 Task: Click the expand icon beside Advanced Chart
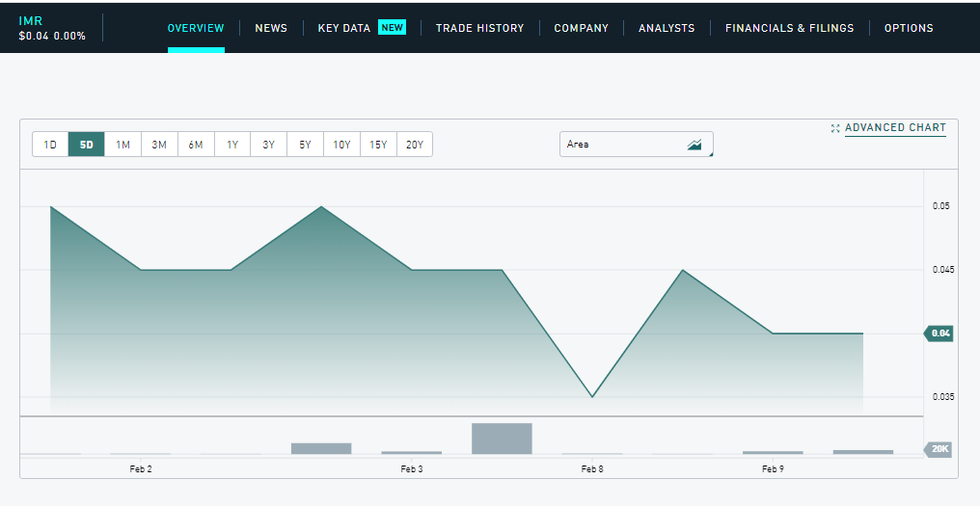click(x=835, y=128)
